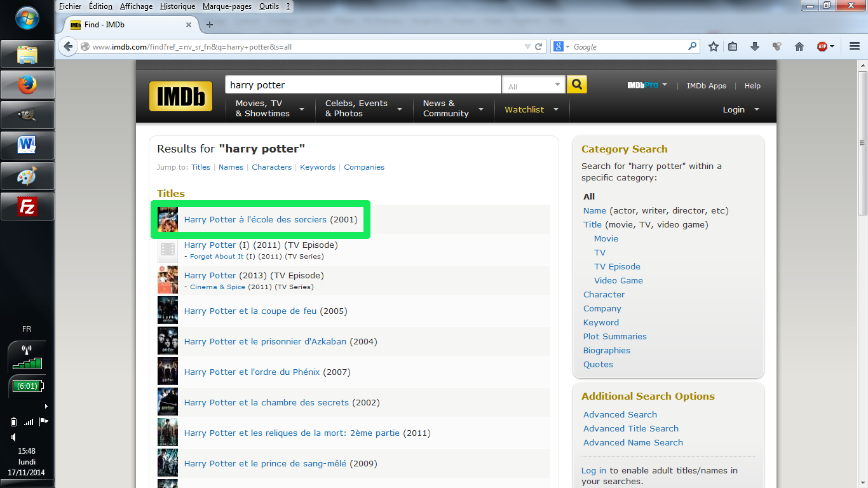The image size is (868, 488).
Task: Open the Historique menu
Action: coord(177,6)
